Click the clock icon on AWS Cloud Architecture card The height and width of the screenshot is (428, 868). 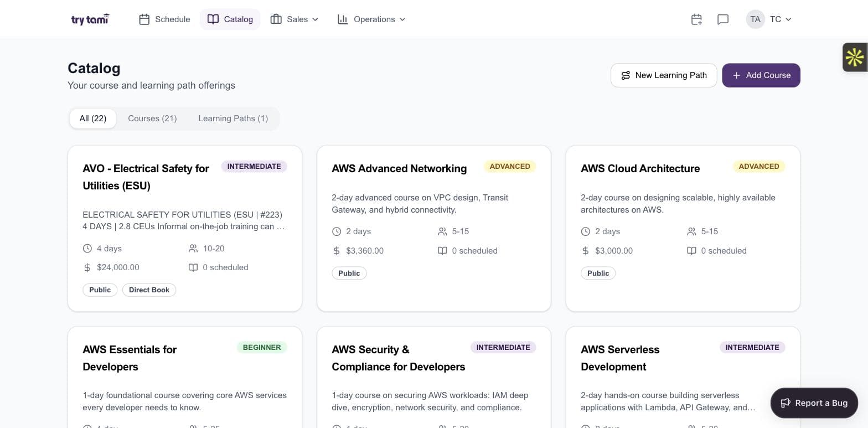pyautogui.click(x=585, y=231)
